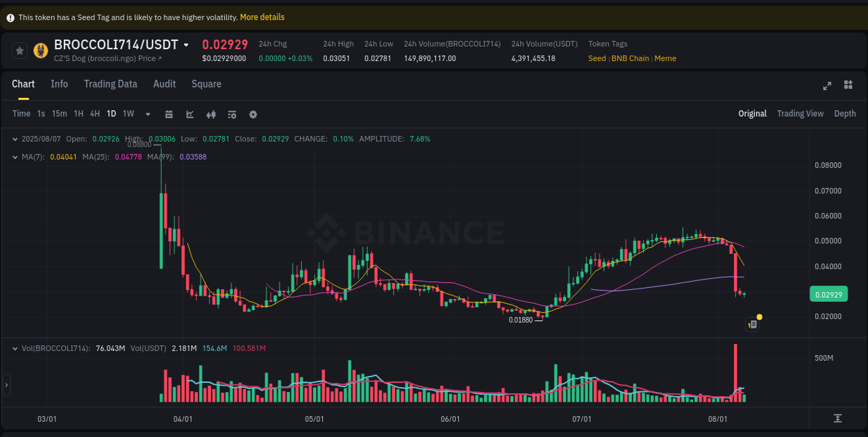Open the BNB Chain token tag
Image resolution: width=868 pixels, height=437 pixels.
[631, 58]
